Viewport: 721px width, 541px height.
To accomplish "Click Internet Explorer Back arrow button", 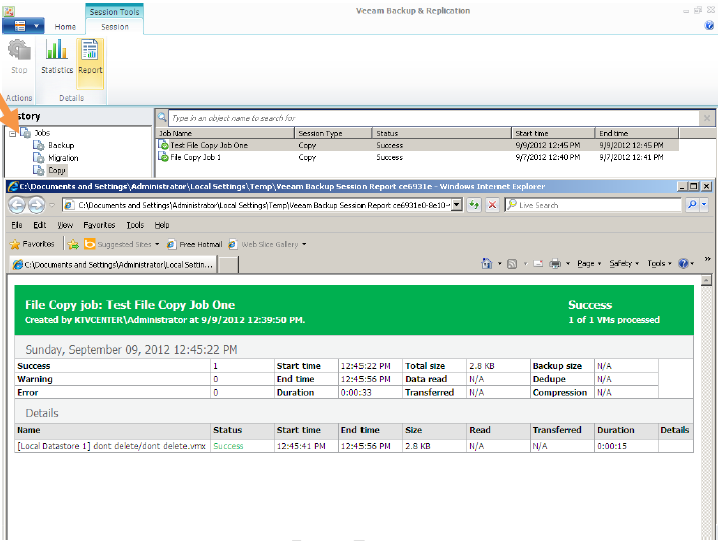I will pos(17,205).
